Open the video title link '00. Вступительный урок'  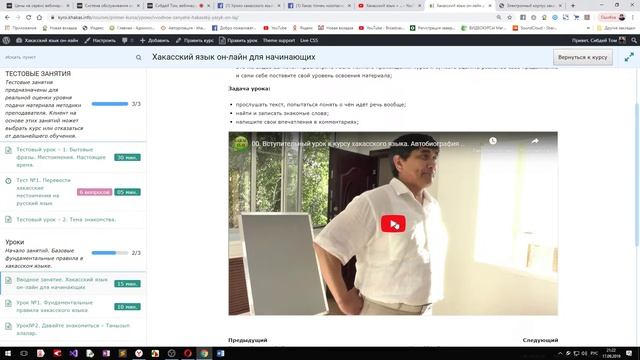[x=358, y=144]
